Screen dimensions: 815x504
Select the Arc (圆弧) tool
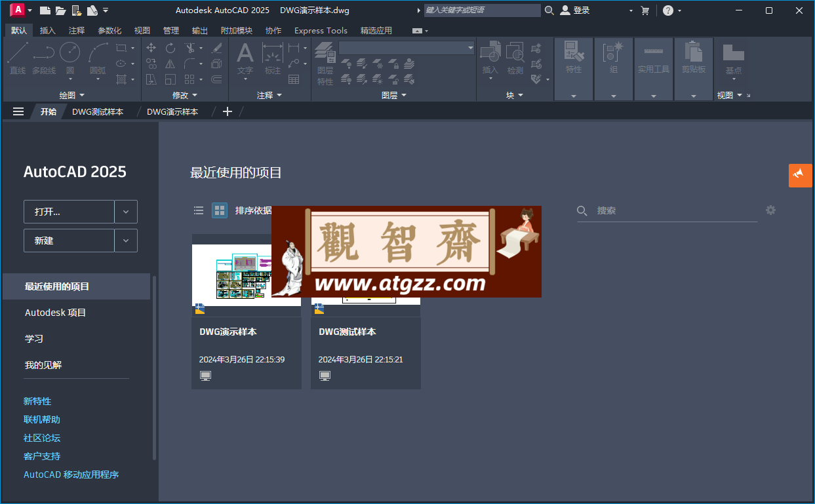pos(98,58)
